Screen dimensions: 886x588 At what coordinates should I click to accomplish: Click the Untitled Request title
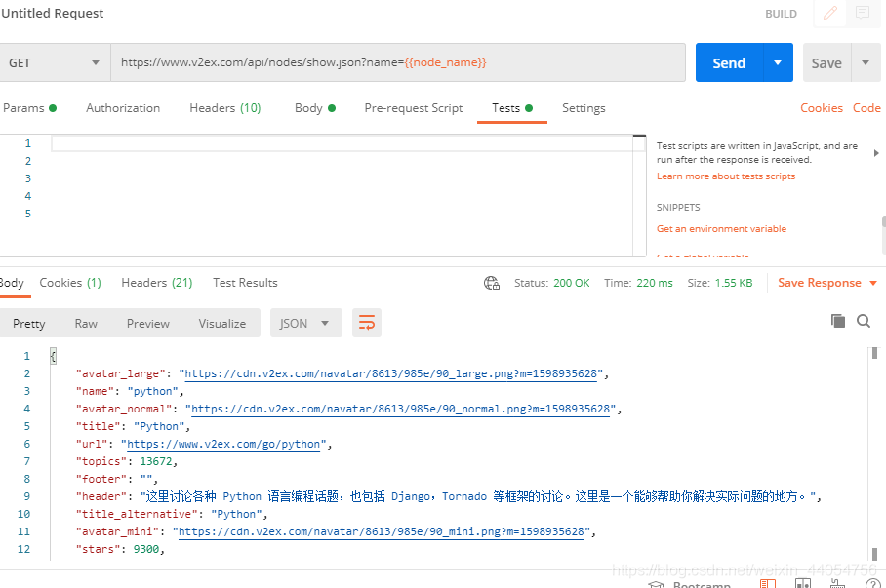click(x=52, y=13)
